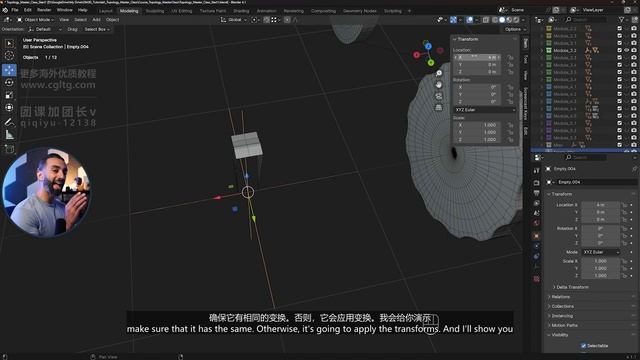The height and width of the screenshot is (360, 640).
Task: Add a new workspace with plus button
Action: click(409, 11)
